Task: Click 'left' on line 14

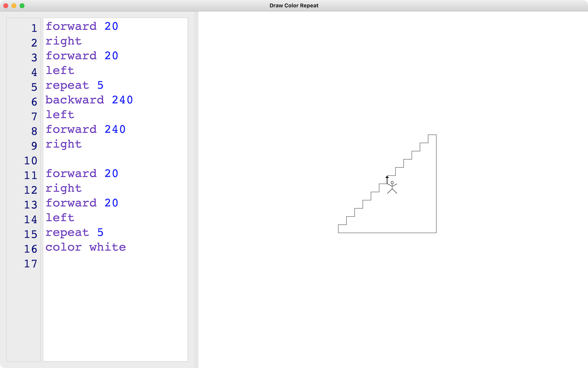Action: 60,218
